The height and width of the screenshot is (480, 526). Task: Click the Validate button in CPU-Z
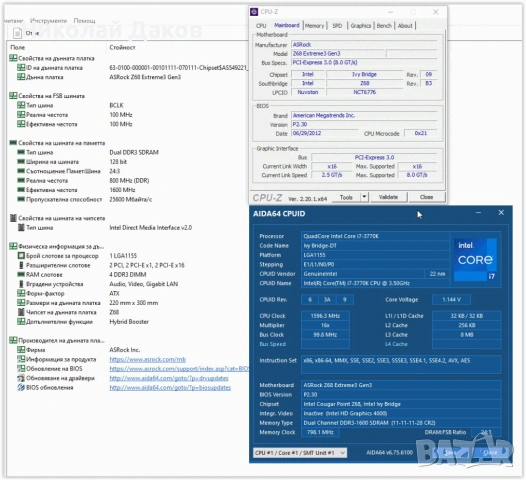coord(388,197)
